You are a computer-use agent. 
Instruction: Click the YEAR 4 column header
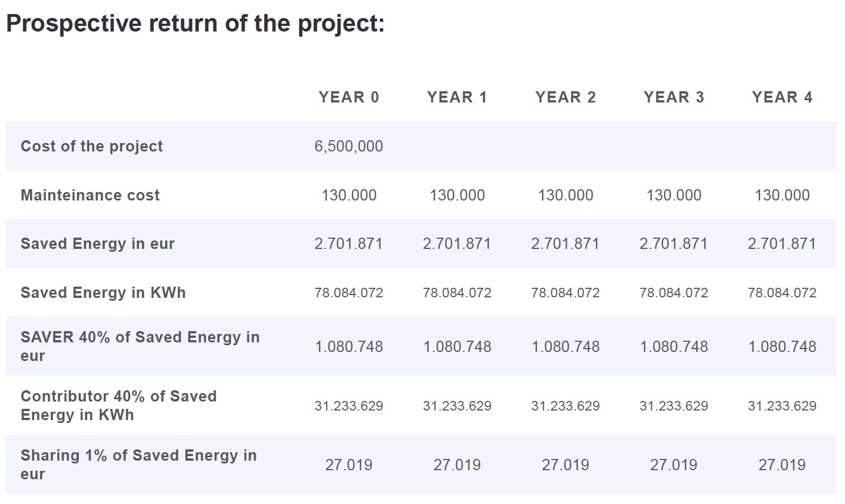pos(782,97)
